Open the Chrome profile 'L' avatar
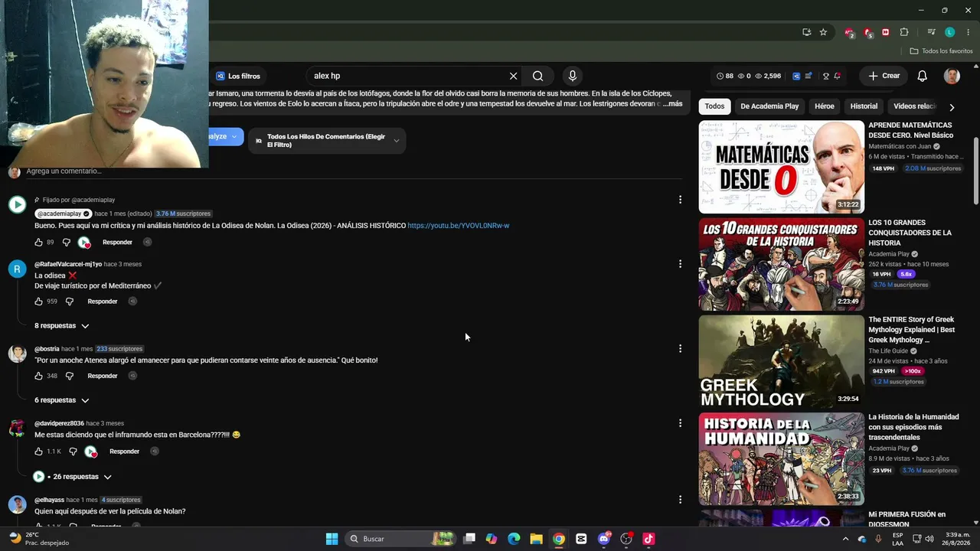 (x=949, y=32)
